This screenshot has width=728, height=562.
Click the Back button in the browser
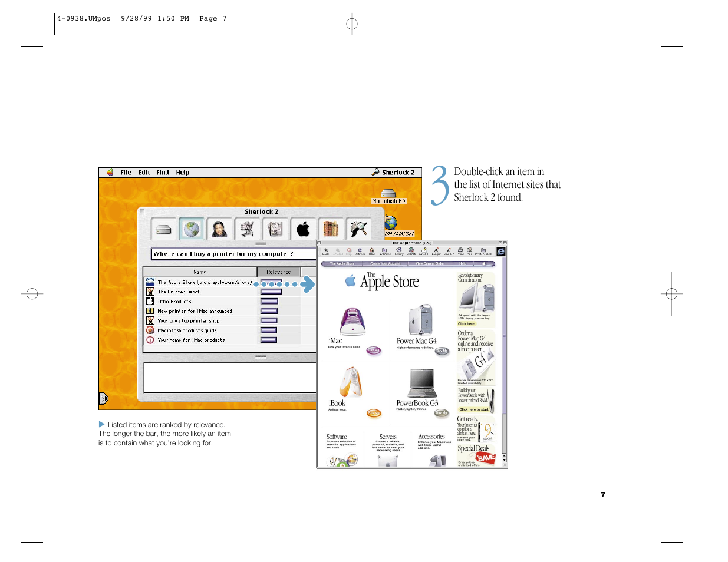pos(325,252)
